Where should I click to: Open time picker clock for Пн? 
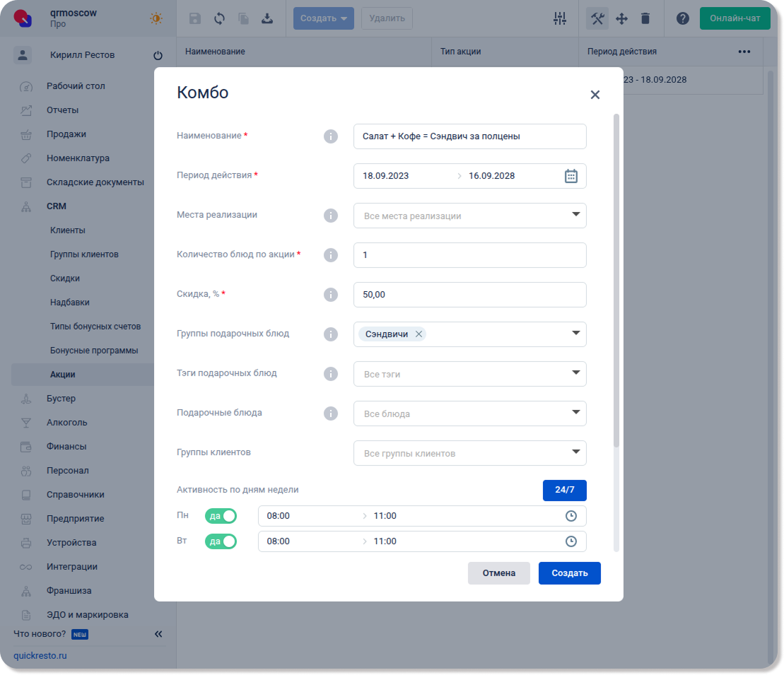point(571,516)
